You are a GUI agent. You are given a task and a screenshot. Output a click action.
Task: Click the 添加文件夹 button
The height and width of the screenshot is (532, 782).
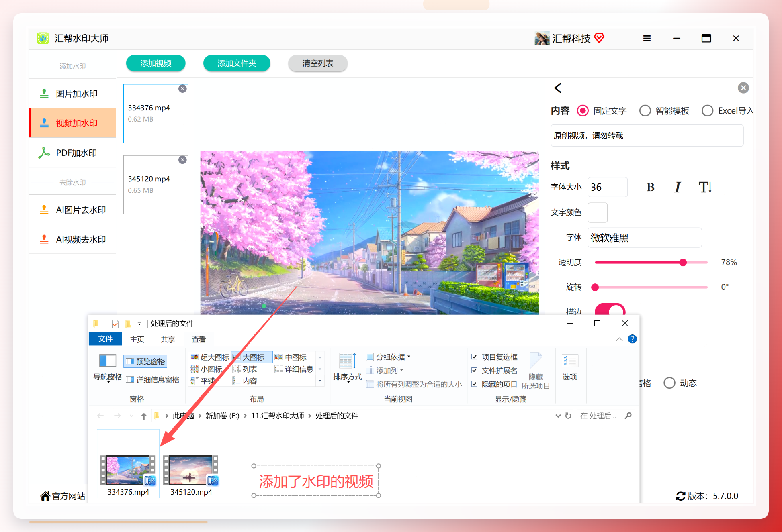[237, 63]
